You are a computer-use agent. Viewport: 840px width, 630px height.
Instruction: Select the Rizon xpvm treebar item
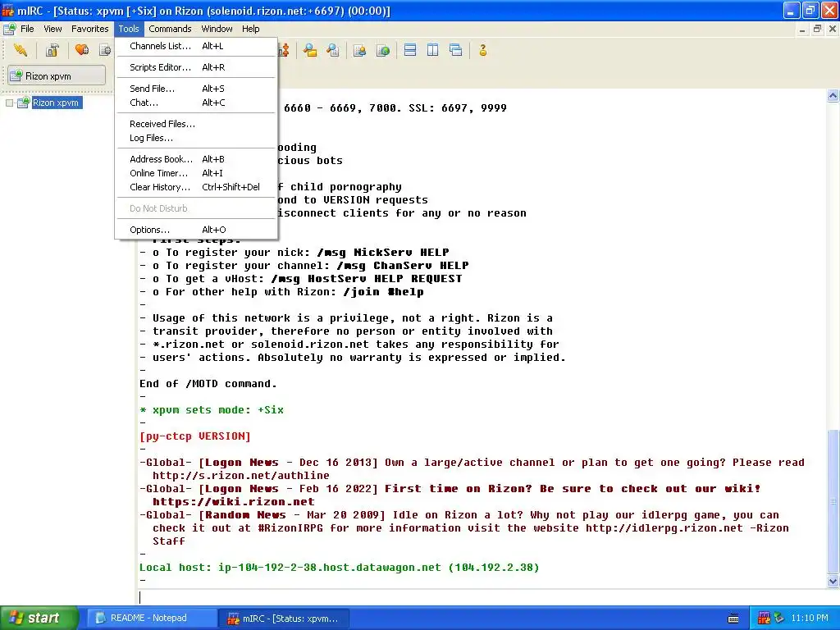coord(55,103)
